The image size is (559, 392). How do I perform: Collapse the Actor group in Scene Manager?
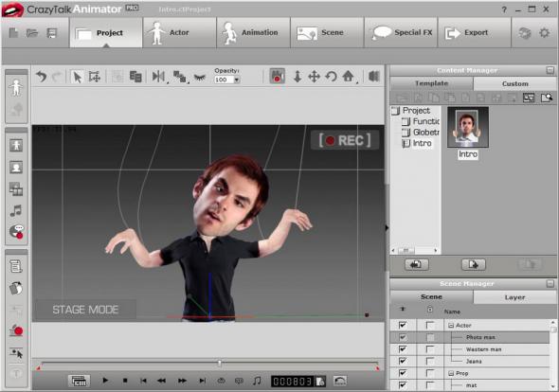click(451, 326)
